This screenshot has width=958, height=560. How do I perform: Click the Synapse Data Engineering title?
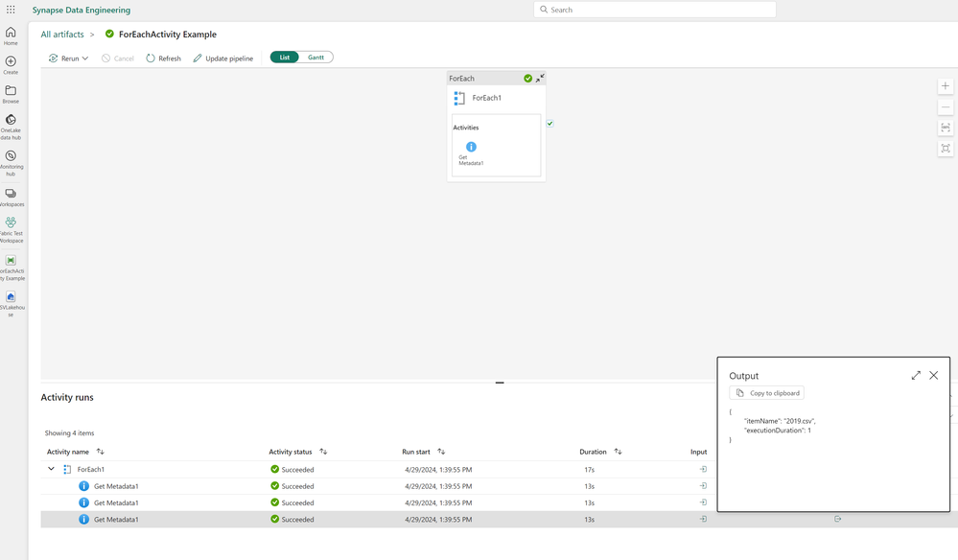click(82, 10)
